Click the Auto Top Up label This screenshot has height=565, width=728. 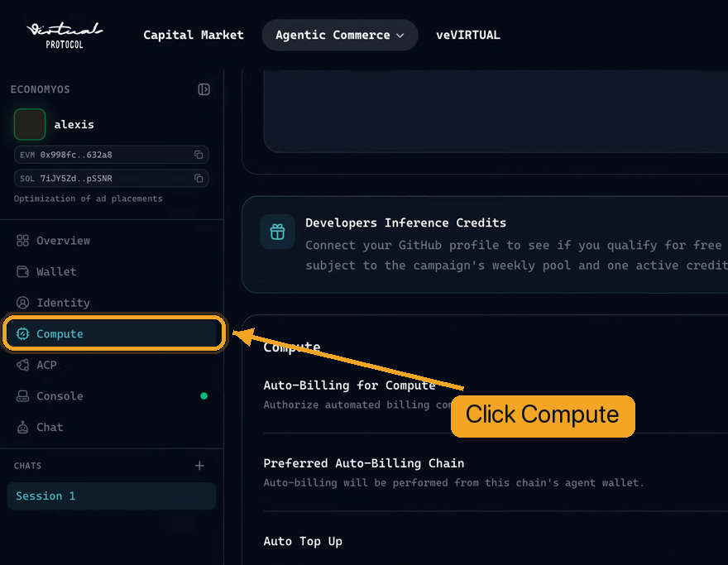303,541
